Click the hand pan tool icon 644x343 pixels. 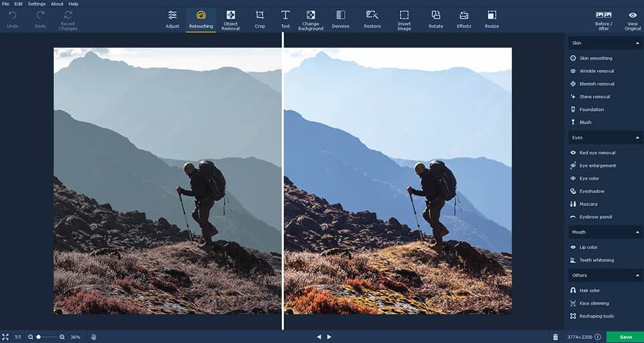tap(93, 337)
